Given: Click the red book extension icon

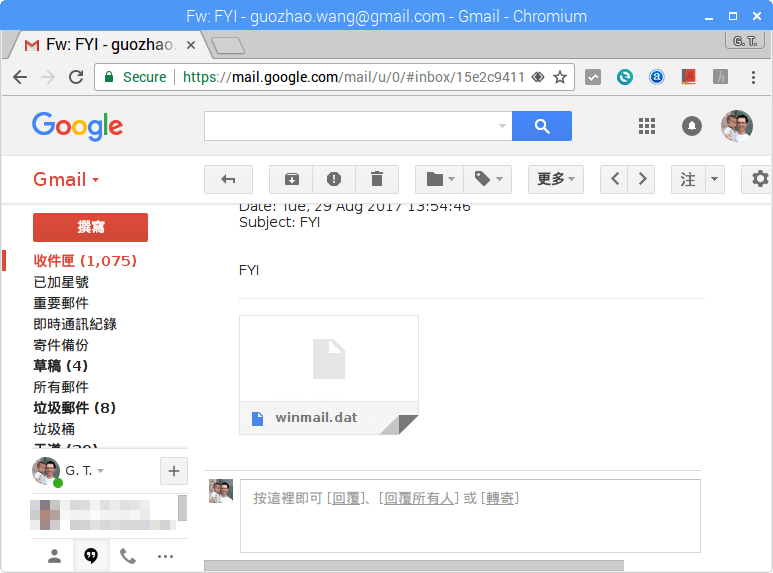Looking at the screenshot, I should click(x=689, y=77).
